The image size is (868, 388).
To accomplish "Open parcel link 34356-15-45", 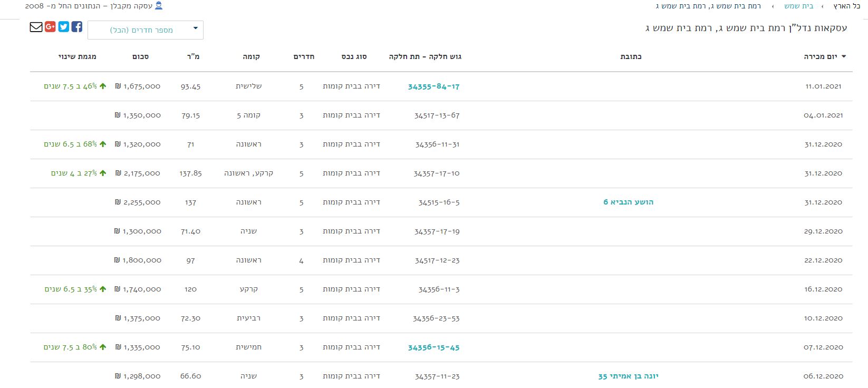I will coord(433,347).
